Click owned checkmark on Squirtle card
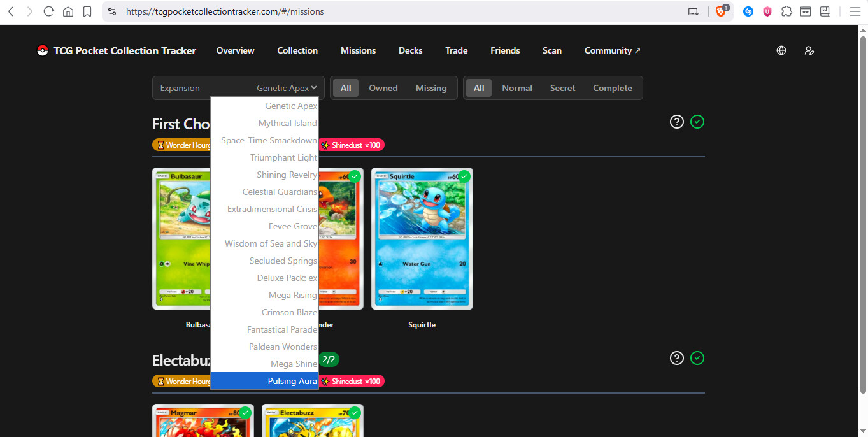 click(464, 176)
